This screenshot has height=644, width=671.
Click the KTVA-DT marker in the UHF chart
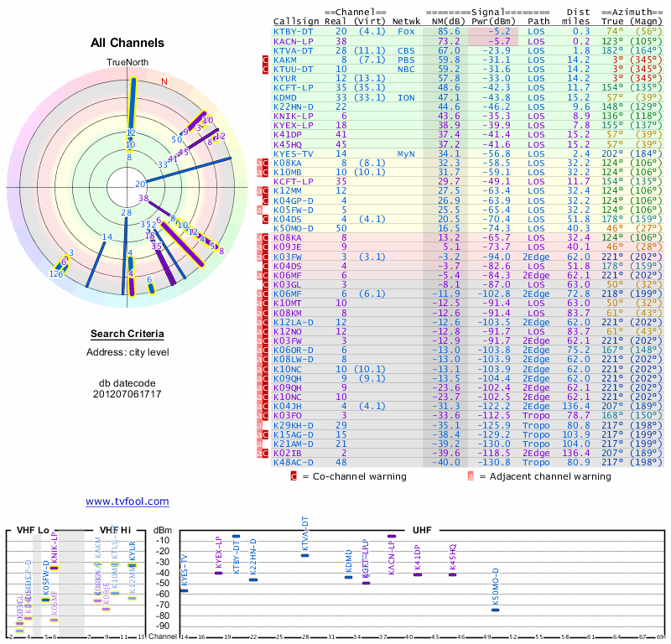pyautogui.click(x=304, y=555)
